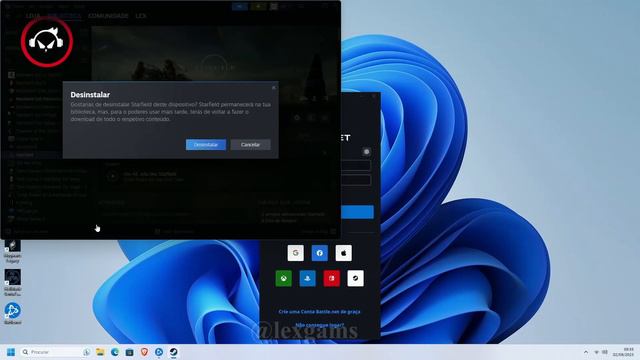Open the LOJA tab in Steam
The height and width of the screenshot is (360, 640).
pos(33,16)
